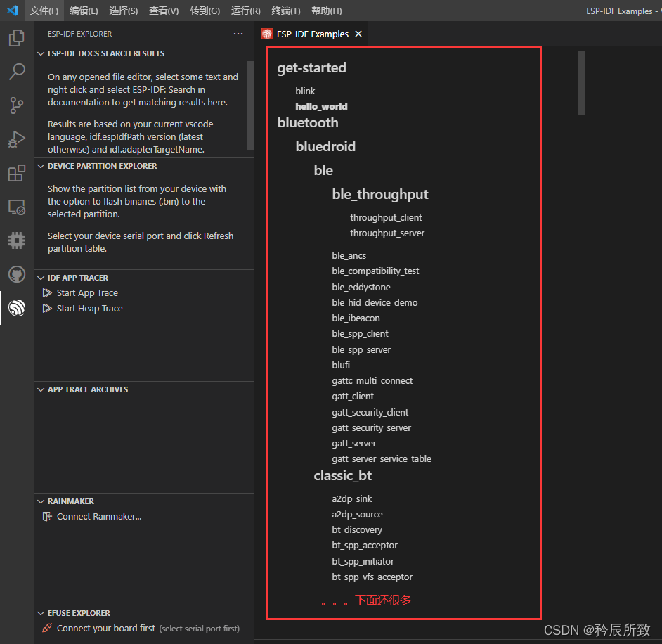This screenshot has height=644, width=662.
Task: Open the ble_ancs example
Action: tap(349, 255)
